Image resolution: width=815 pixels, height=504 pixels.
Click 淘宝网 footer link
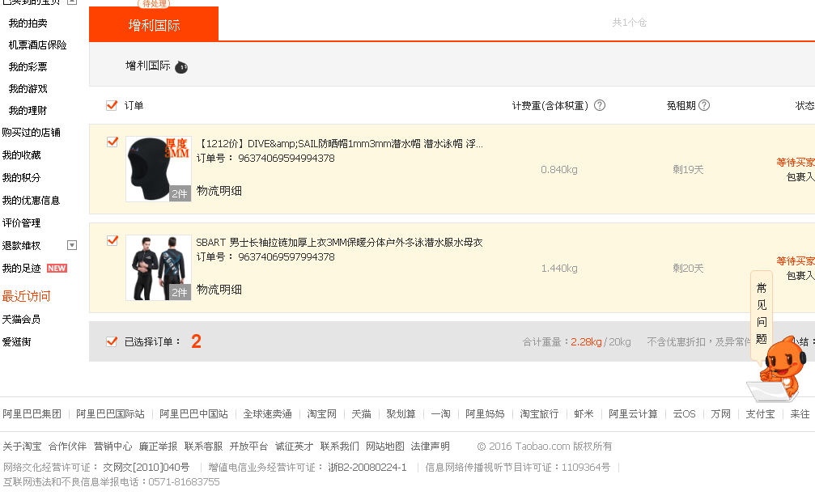point(322,414)
